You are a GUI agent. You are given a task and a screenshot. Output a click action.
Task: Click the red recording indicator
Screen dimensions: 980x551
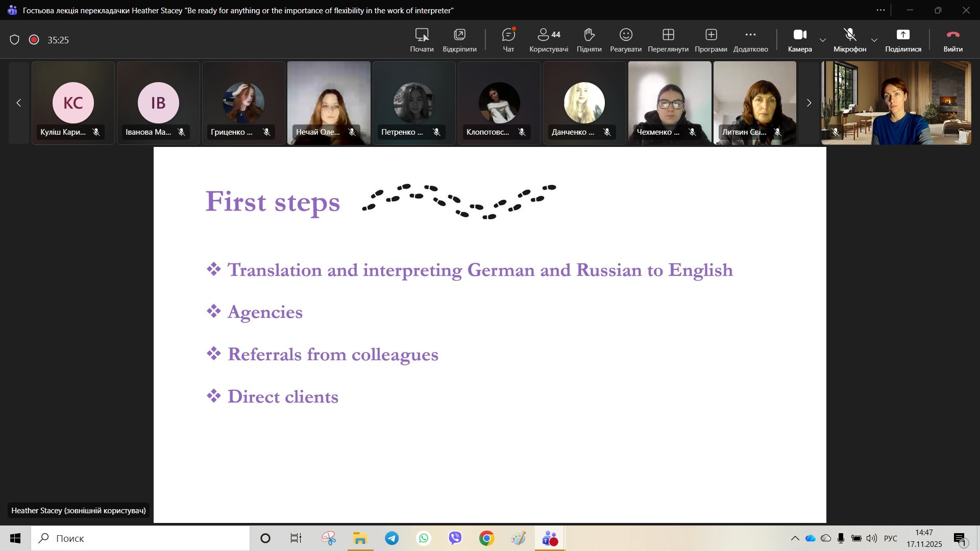[x=34, y=40]
